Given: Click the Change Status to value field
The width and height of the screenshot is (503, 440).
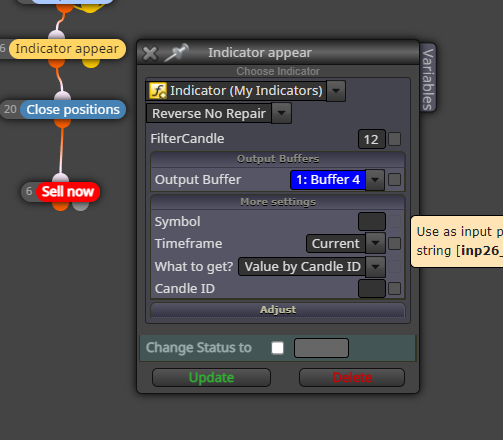Looking at the screenshot, I should pyautogui.click(x=321, y=348).
